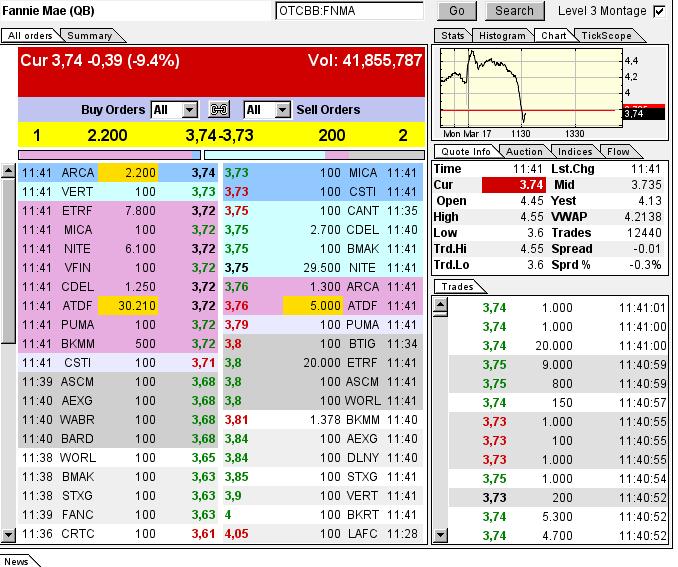Click the 3,74 price marker on chart axis
Screen dimensions: 678x567
643,114
